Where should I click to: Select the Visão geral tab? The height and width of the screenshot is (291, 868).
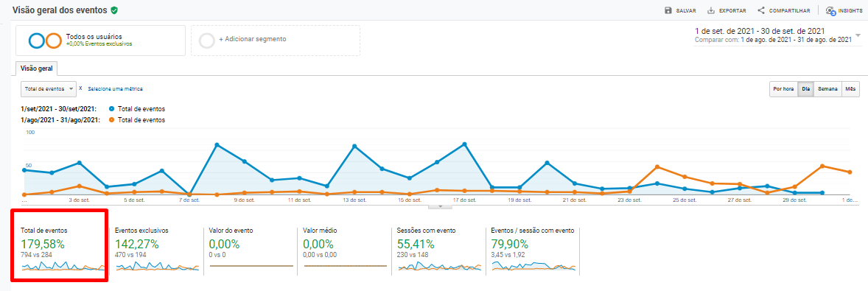coord(37,69)
